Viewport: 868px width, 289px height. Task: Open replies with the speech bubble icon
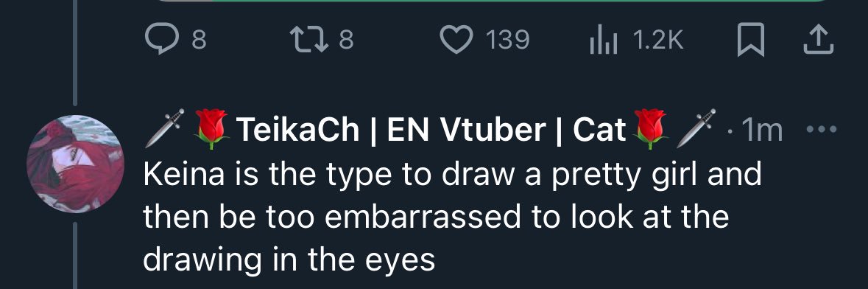pos(163,41)
